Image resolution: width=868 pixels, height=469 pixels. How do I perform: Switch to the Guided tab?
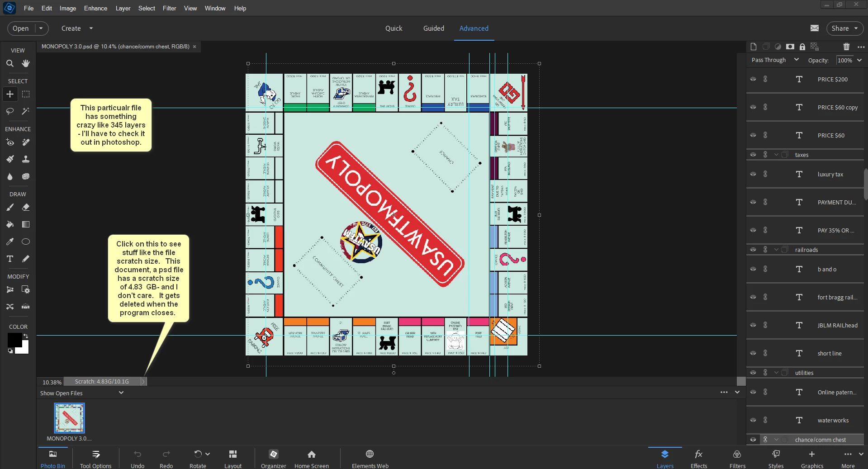pyautogui.click(x=434, y=28)
